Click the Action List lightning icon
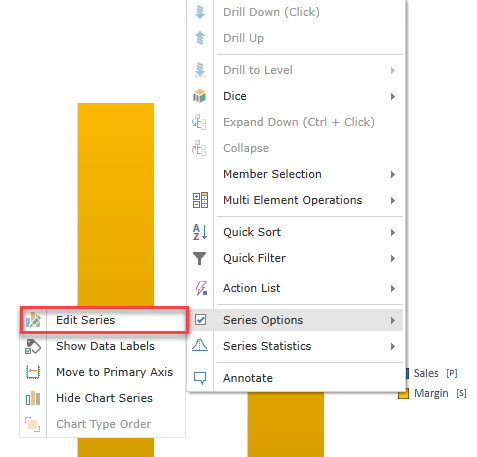Screen dimensions: 477x457 click(x=201, y=288)
